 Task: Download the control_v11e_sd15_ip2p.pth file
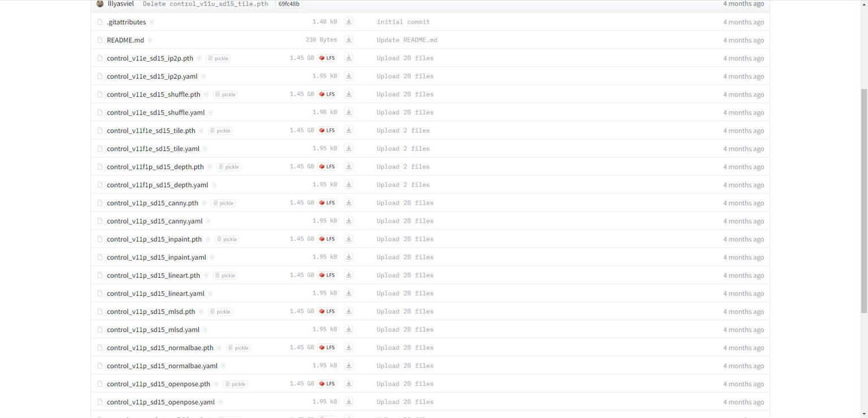tap(349, 58)
